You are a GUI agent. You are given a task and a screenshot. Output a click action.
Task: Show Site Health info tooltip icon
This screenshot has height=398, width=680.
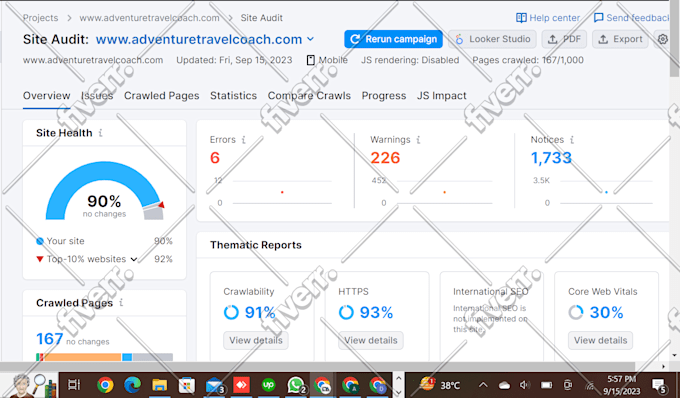click(101, 133)
